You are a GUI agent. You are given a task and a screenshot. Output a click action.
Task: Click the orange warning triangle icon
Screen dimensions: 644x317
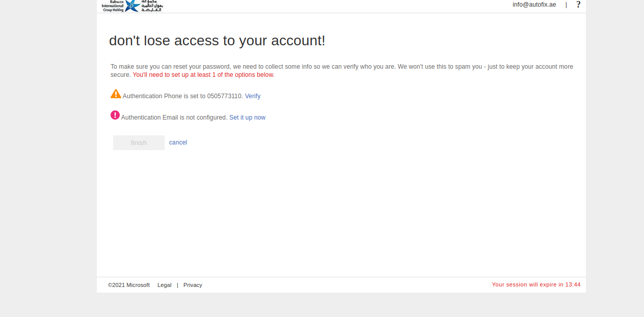point(116,94)
